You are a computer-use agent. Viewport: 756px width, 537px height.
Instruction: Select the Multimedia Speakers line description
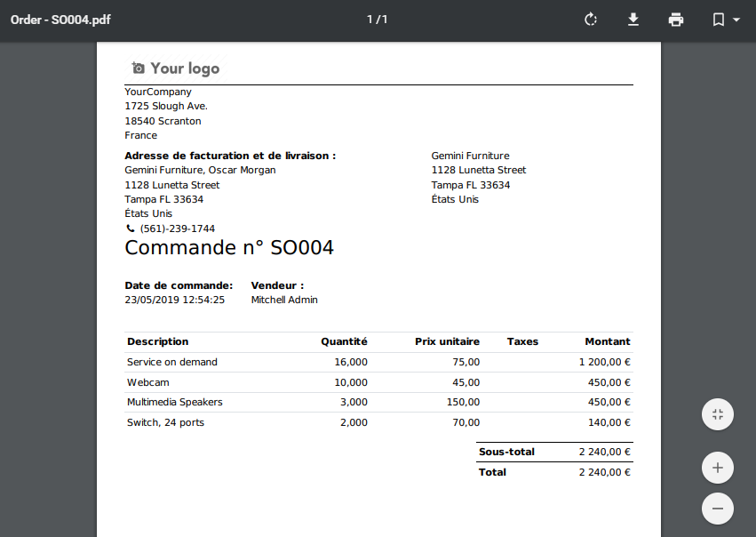click(x=175, y=402)
